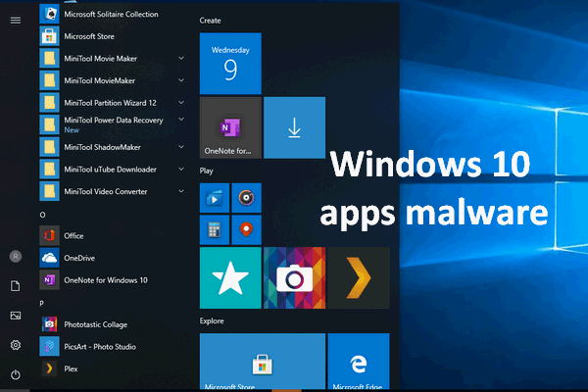
Task: Open the Calculator small tile
Action: tap(215, 229)
